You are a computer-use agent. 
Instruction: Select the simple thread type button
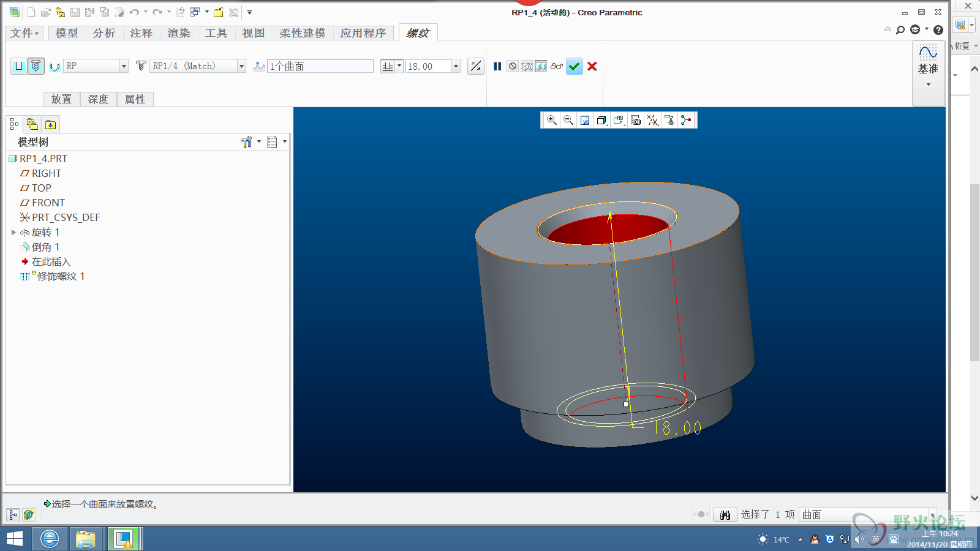point(19,66)
